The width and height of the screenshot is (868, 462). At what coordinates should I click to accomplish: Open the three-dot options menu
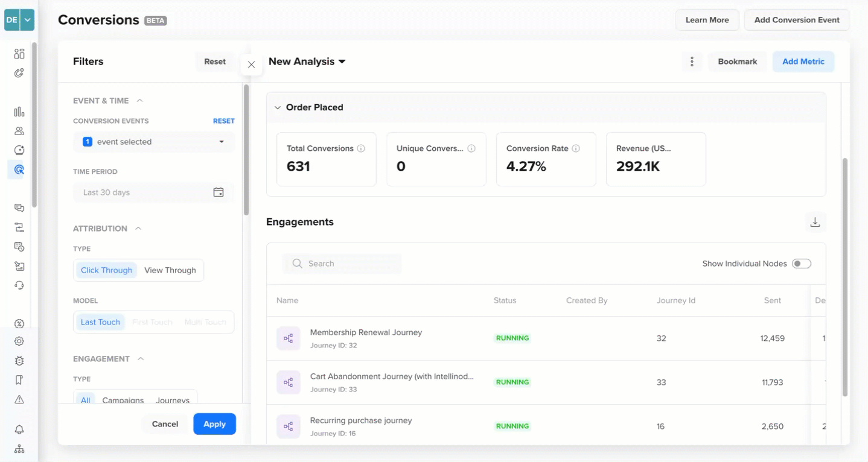point(692,62)
